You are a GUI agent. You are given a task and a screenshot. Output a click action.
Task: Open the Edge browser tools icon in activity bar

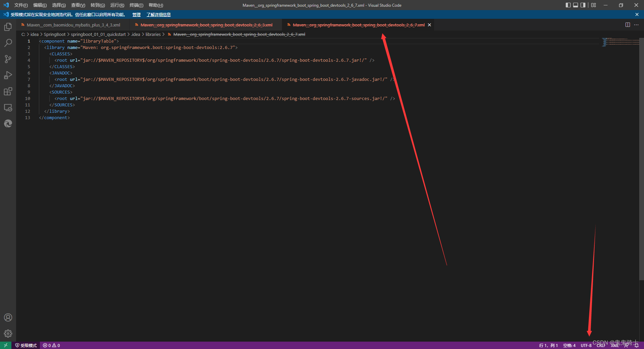[x=8, y=123]
